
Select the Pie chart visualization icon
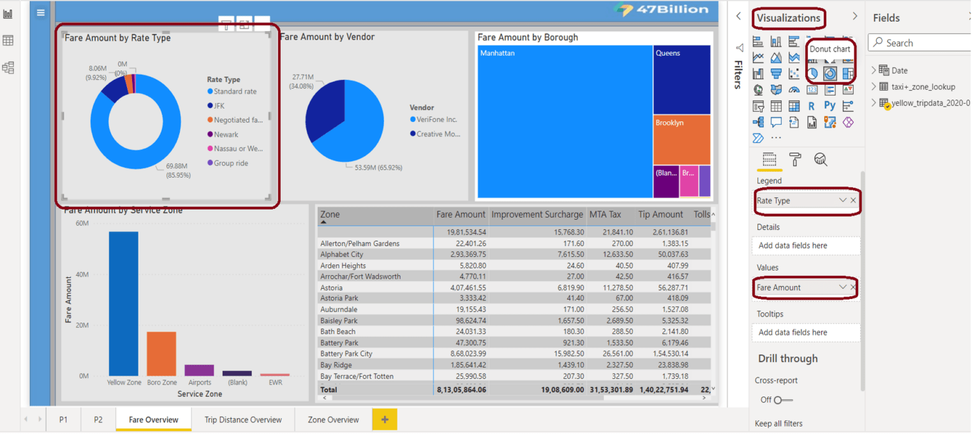[813, 73]
